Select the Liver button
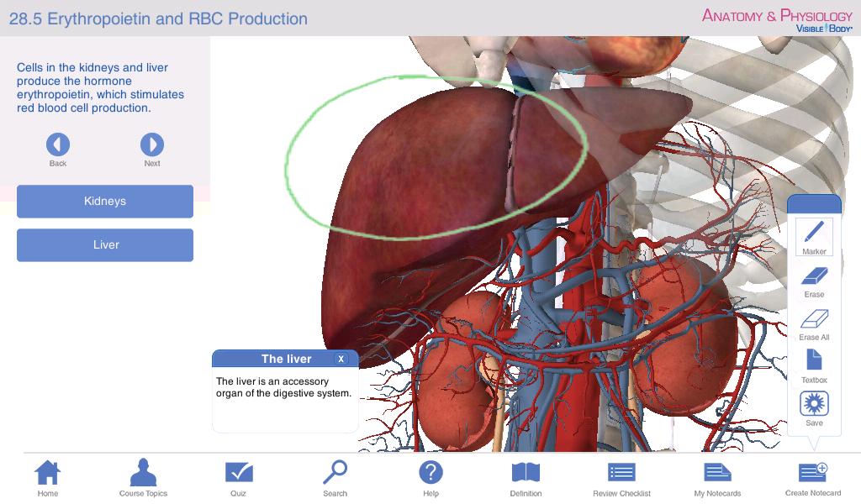This screenshot has width=861, height=504. tap(105, 245)
